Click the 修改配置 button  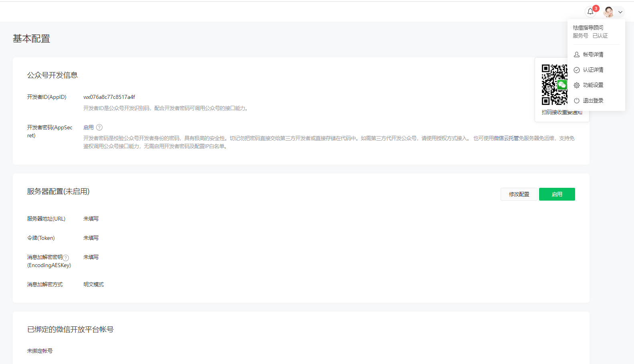pyautogui.click(x=519, y=194)
